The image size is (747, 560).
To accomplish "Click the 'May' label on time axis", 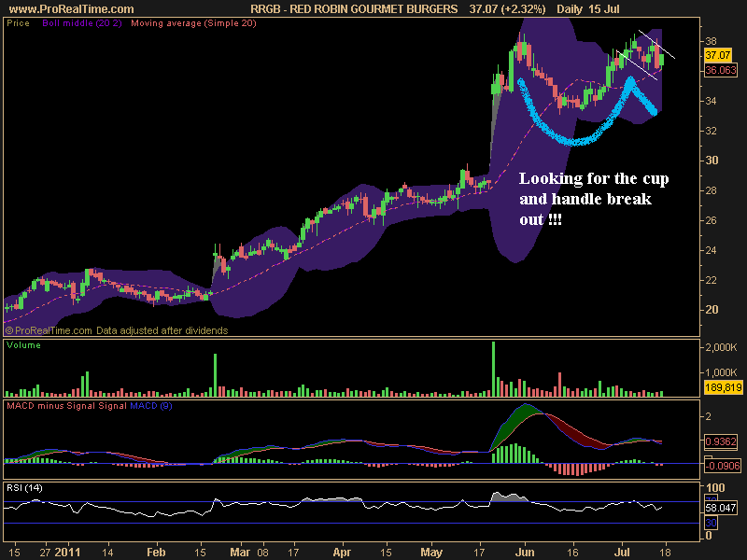I will pyautogui.click(x=431, y=553).
